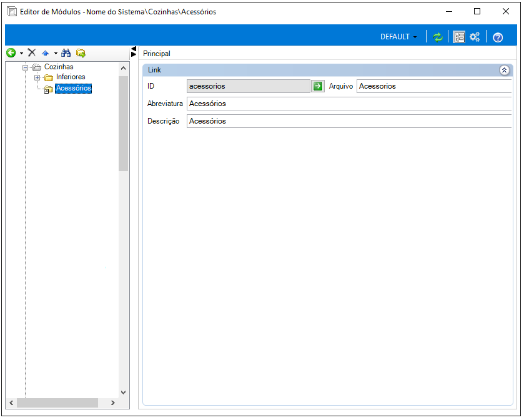Screen dimensions: 524x420
Task: Open help with the question mark icon
Action: [x=498, y=37]
